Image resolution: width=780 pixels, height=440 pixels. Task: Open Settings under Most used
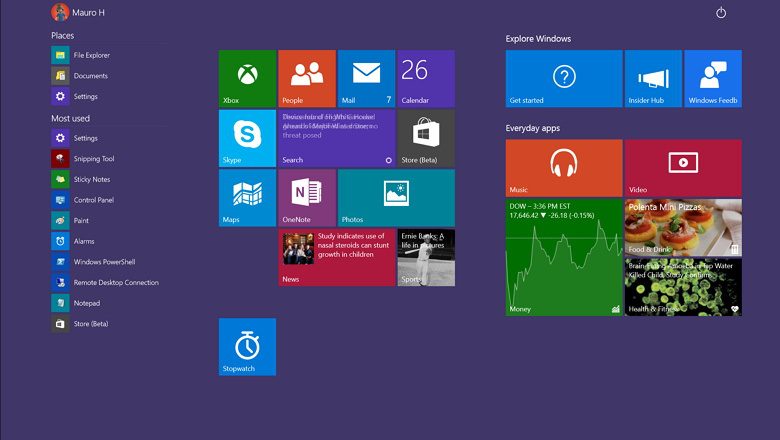[x=75, y=138]
